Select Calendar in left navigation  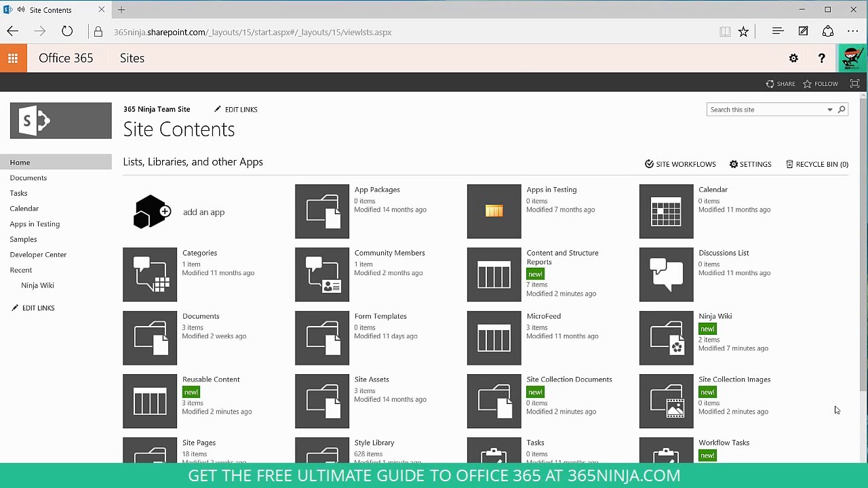(x=24, y=209)
